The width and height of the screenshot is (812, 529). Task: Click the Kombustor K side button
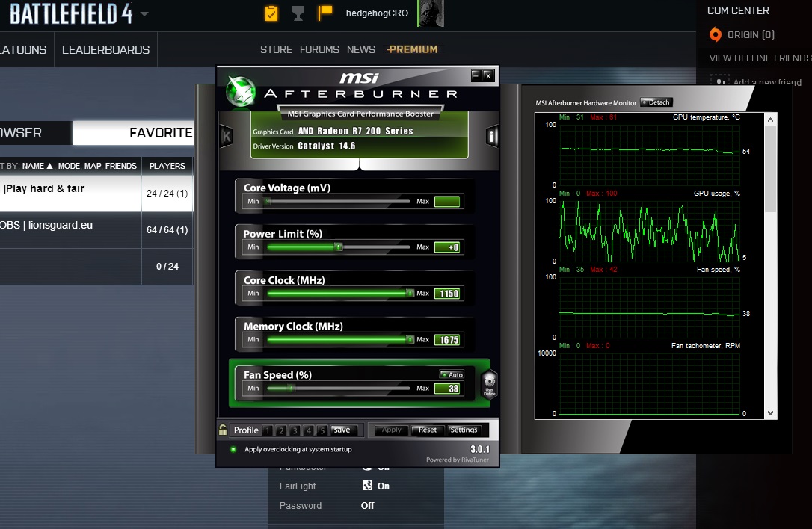[226, 136]
